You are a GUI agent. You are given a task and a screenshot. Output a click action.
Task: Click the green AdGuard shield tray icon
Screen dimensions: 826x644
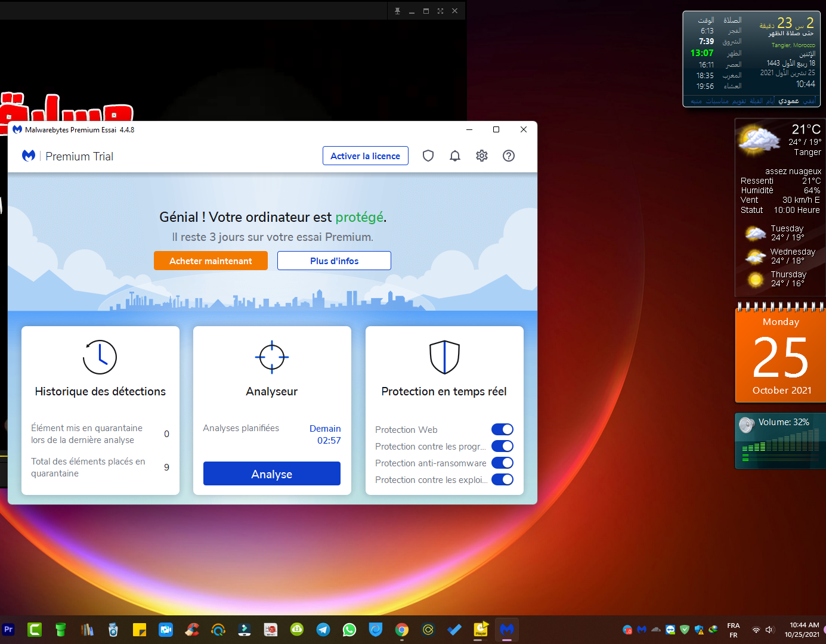685,630
